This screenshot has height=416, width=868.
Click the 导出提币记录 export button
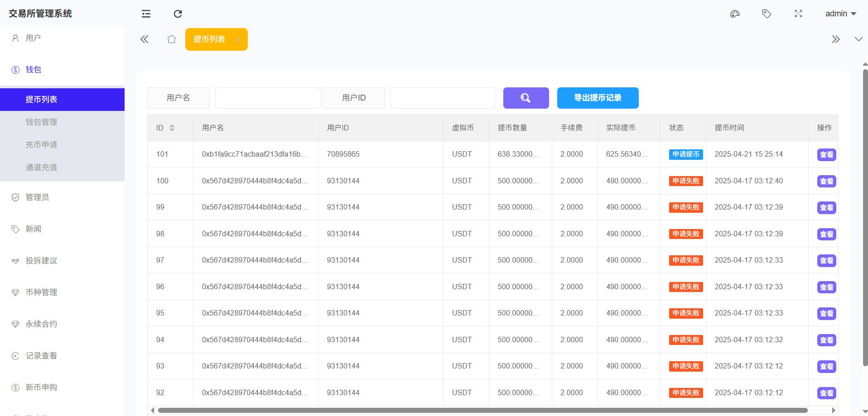pos(598,98)
